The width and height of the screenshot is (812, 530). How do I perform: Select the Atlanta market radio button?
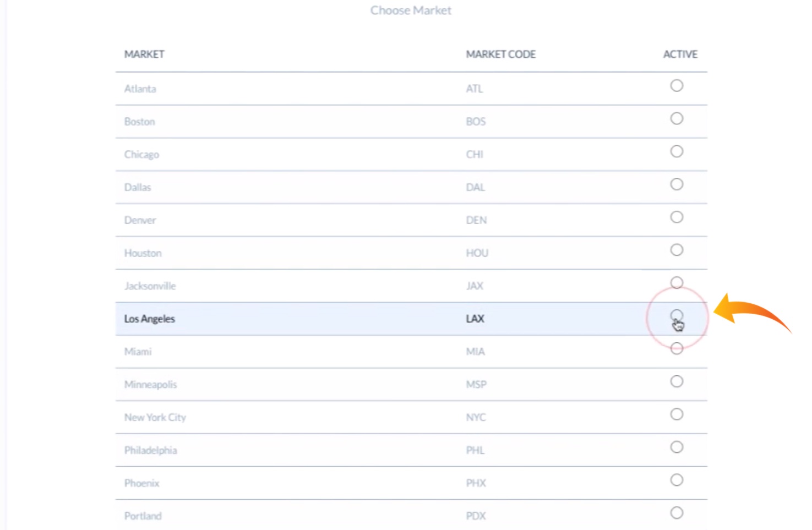[677, 86]
